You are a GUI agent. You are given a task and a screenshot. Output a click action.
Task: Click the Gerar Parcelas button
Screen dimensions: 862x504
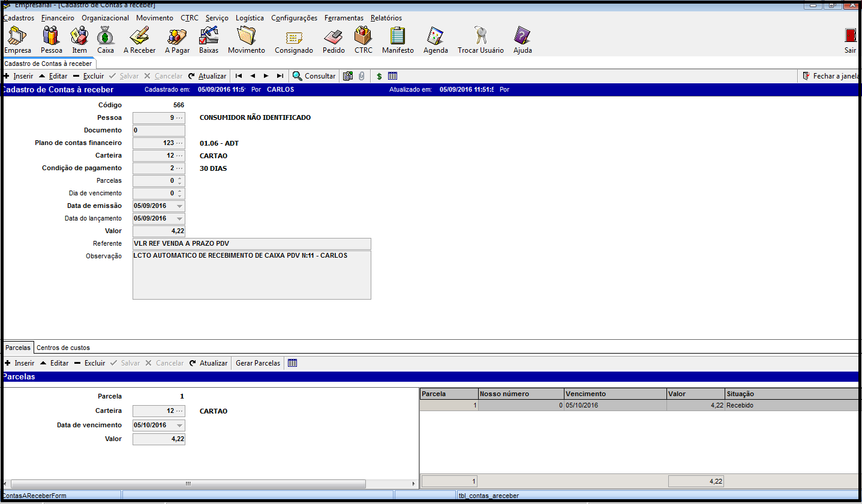tap(258, 363)
